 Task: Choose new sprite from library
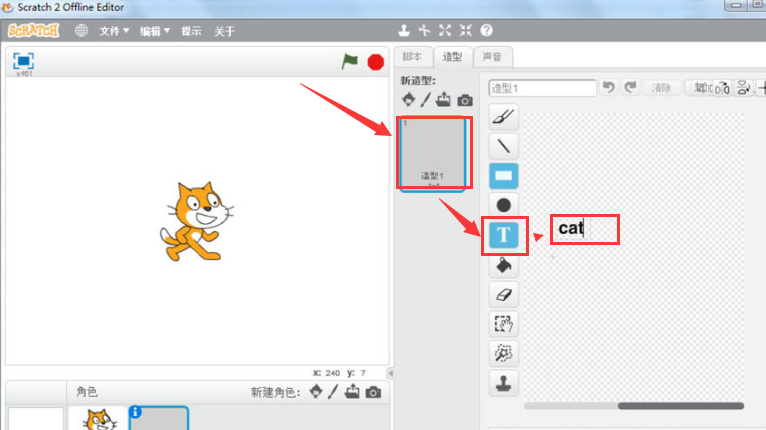[x=316, y=391]
